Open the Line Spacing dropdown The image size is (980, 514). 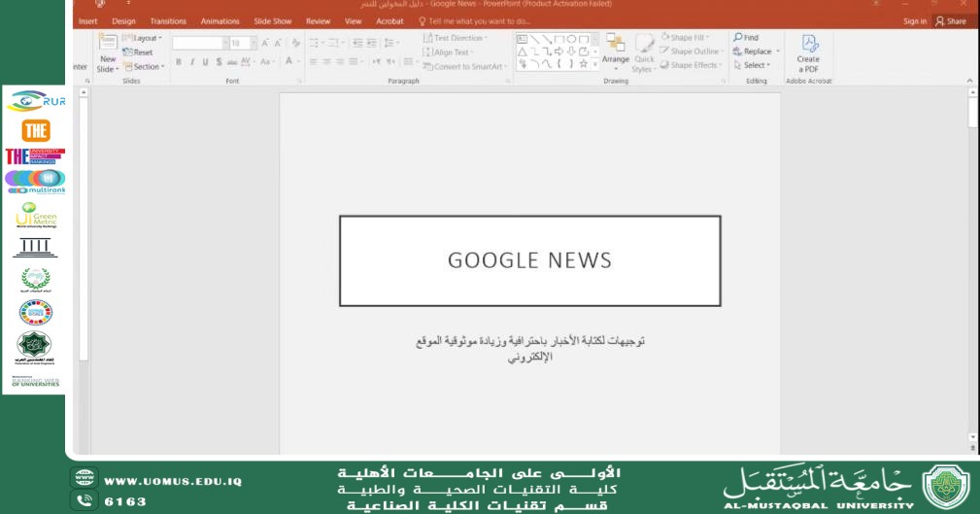[391, 43]
